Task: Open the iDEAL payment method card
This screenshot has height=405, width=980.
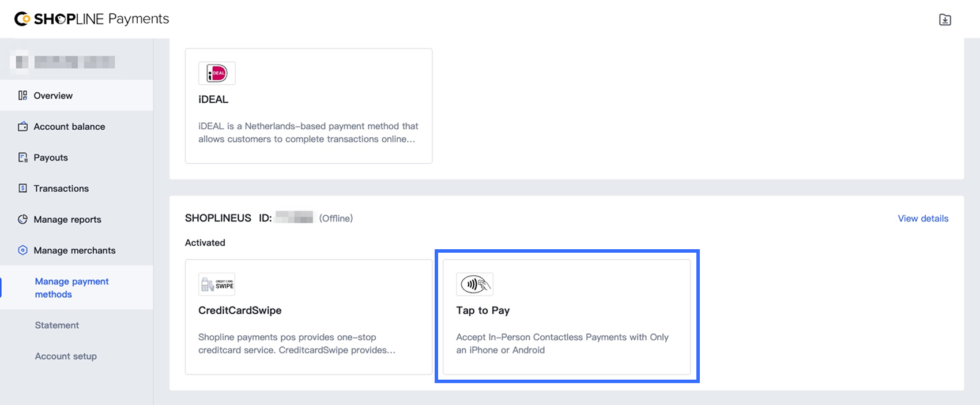Action: coord(308,106)
